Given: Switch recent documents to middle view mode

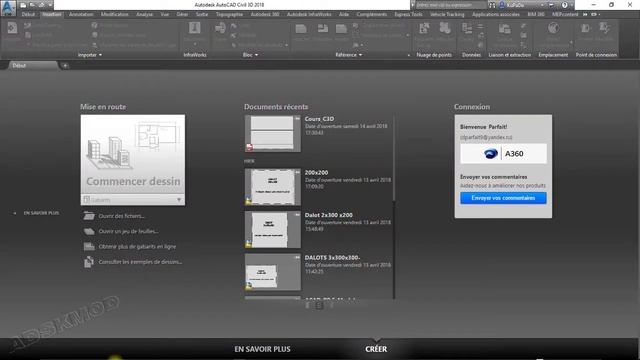Looking at the screenshot, I should (x=319, y=305).
